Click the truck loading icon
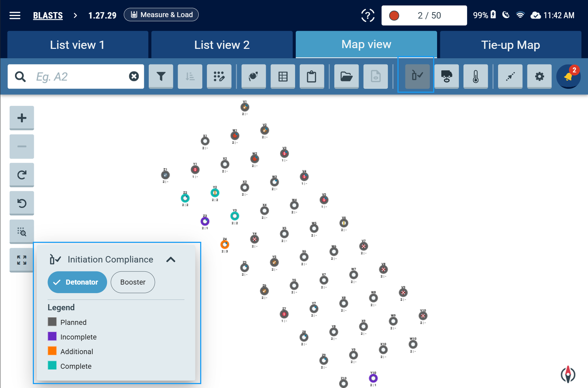 tap(447, 76)
